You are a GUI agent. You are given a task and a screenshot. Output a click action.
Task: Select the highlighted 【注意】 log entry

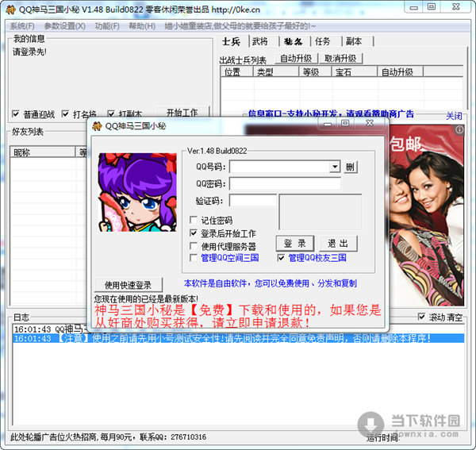(x=238, y=338)
